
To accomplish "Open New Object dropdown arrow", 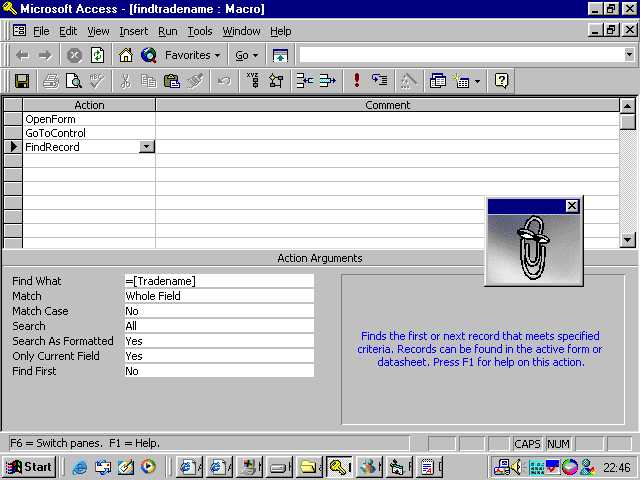I will pos(478,81).
